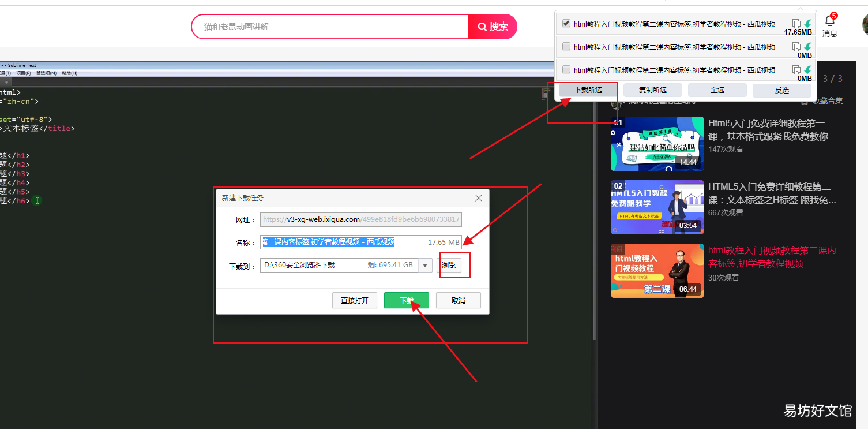This screenshot has width=868, height=429.
Task: Open the 消息 notification bell
Action: coord(829,25)
